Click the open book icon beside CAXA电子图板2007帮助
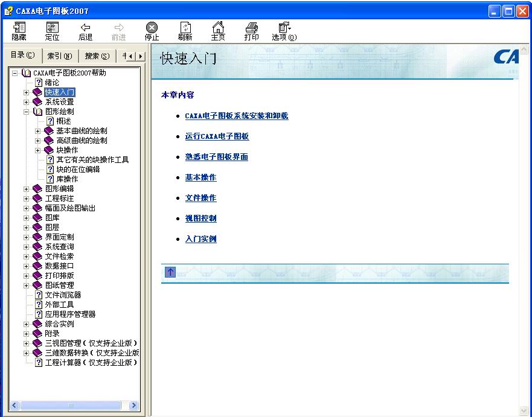 pyautogui.click(x=26, y=73)
